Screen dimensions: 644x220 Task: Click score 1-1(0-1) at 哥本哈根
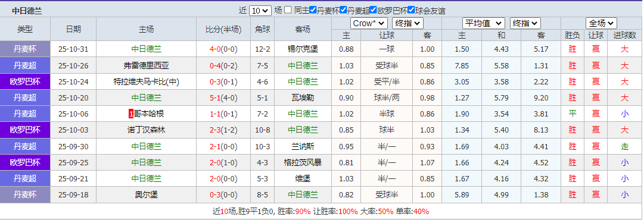223,114
